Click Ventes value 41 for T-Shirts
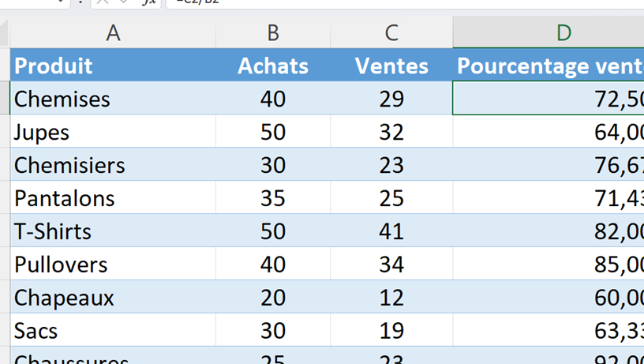The image size is (644, 364). [391, 231]
